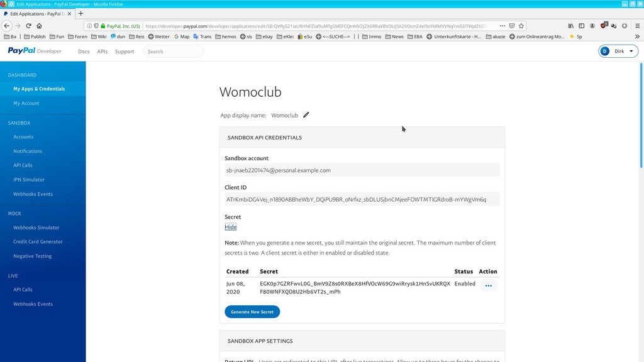644x362 pixels.
Task: Click the page vertical scrollbar
Action: coord(641,115)
